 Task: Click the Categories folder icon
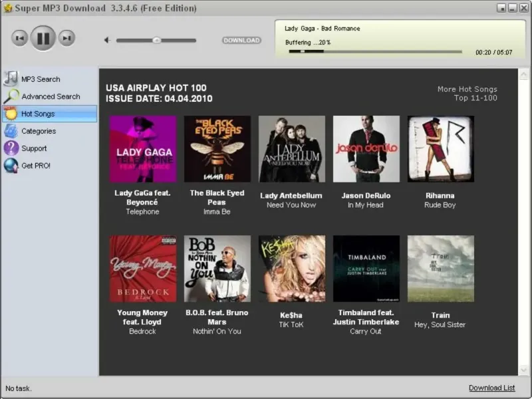click(x=11, y=131)
